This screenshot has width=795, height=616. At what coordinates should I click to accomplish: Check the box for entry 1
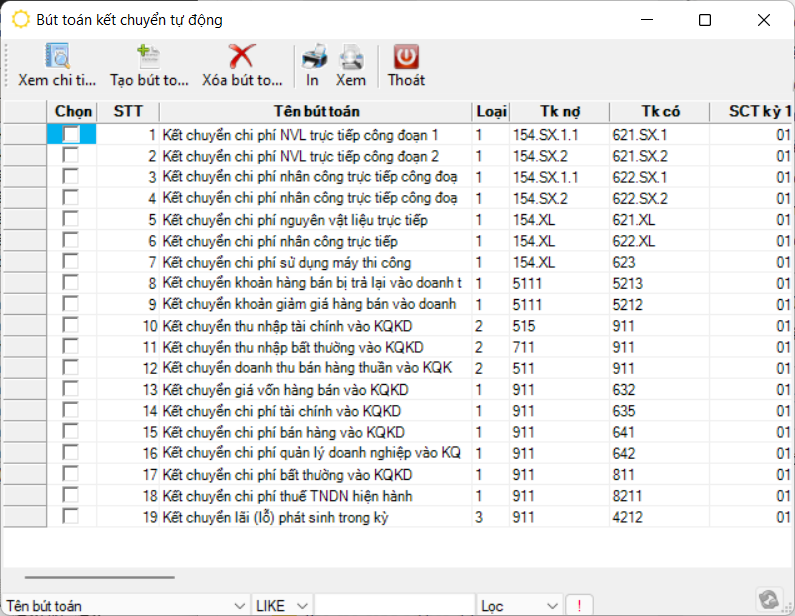point(71,135)
